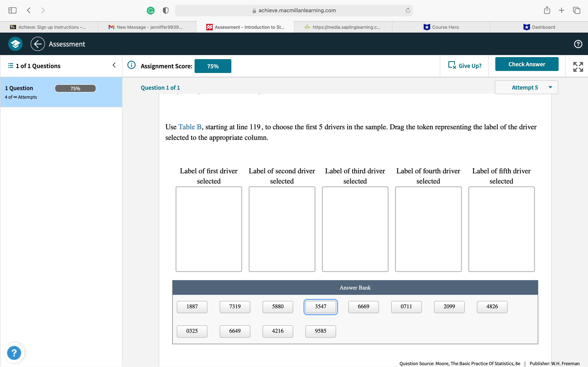588x367 pixels.
Task: Open the Table B link in the question
Action: (190, 127)
